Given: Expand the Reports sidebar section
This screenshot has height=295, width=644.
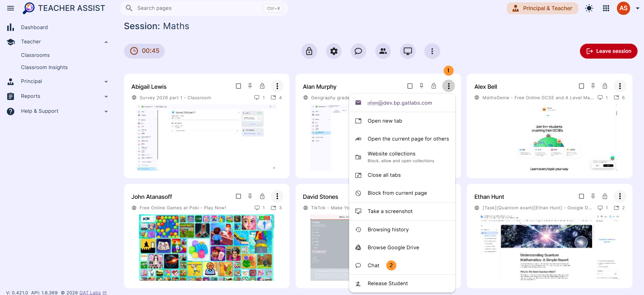Looking at the screenshot, I should click(106, 97).
